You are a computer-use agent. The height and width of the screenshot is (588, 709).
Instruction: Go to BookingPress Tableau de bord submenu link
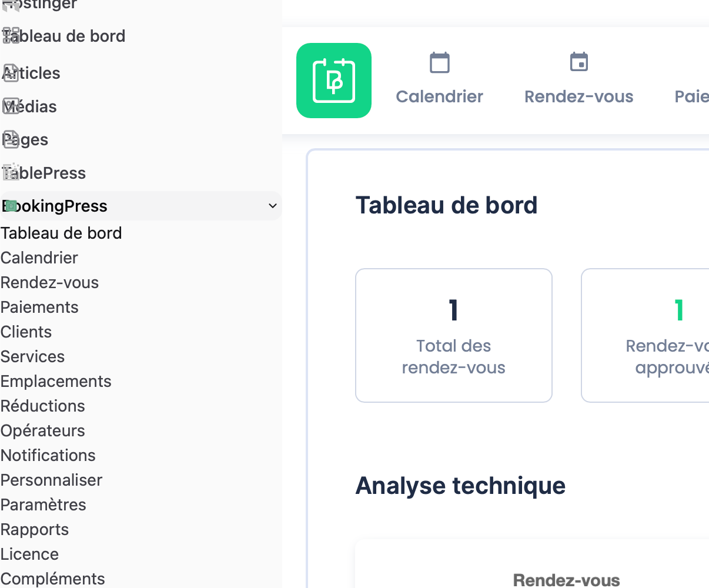[x=61, y=233]
